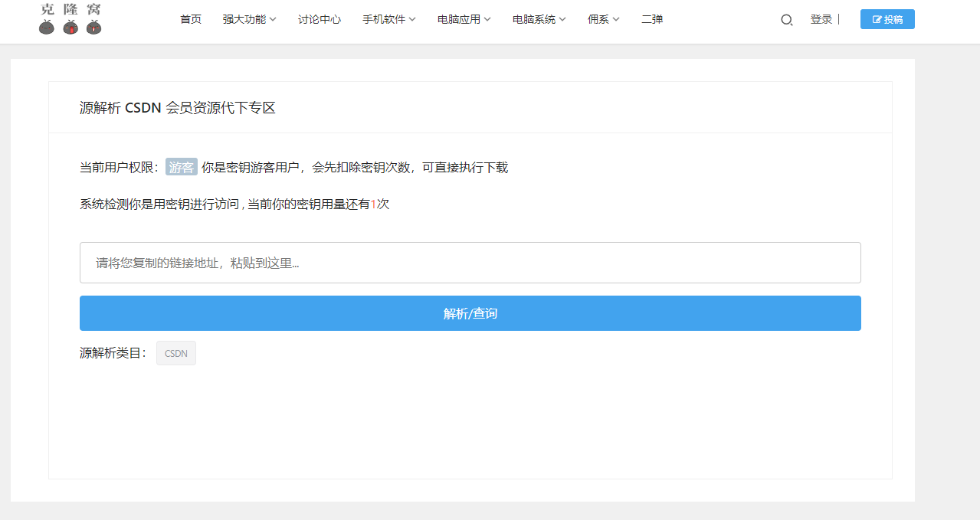Viewport: 980px width, 520px height.
Task: Focus the link address paste field
Action: [470, 263]
